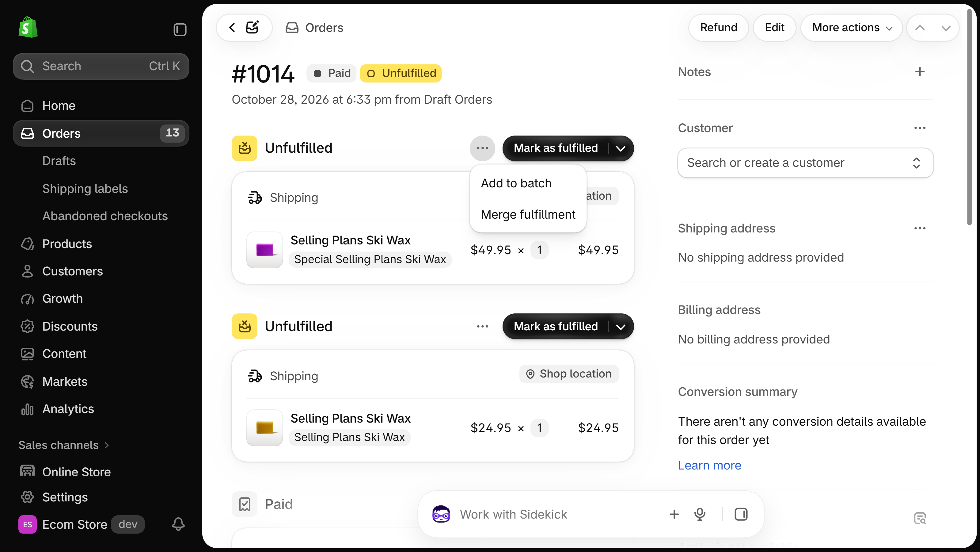Open Abandoned checkouts in the sidebar
This screenshot has width=980, height=552.
click(105, 216)
